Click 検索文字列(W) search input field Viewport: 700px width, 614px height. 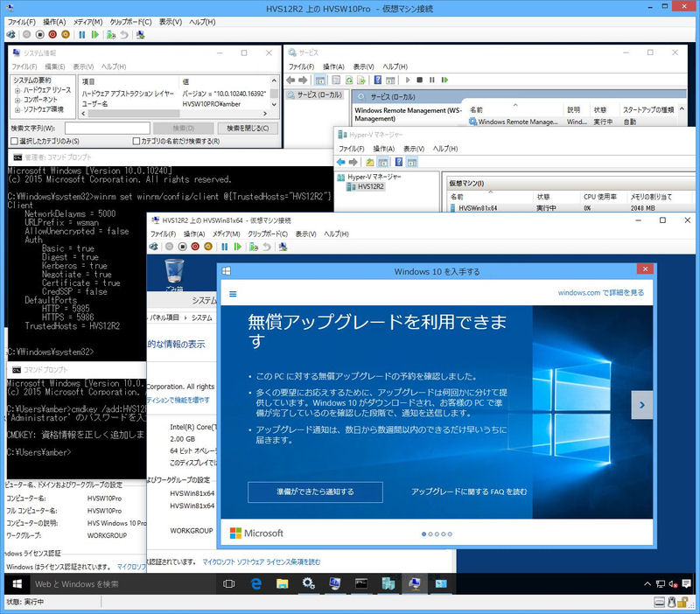point(107,129)
